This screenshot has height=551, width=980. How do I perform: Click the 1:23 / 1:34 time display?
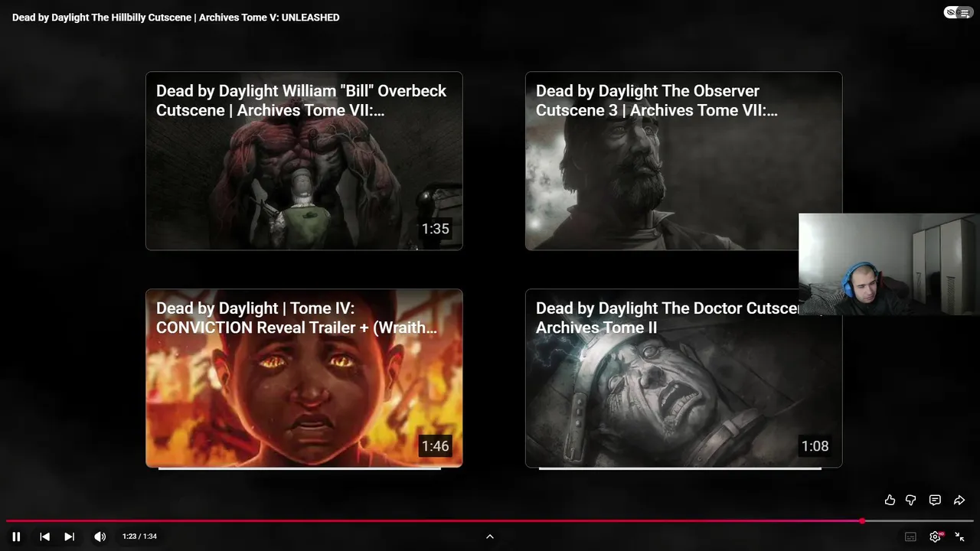[x=139, y=536]
